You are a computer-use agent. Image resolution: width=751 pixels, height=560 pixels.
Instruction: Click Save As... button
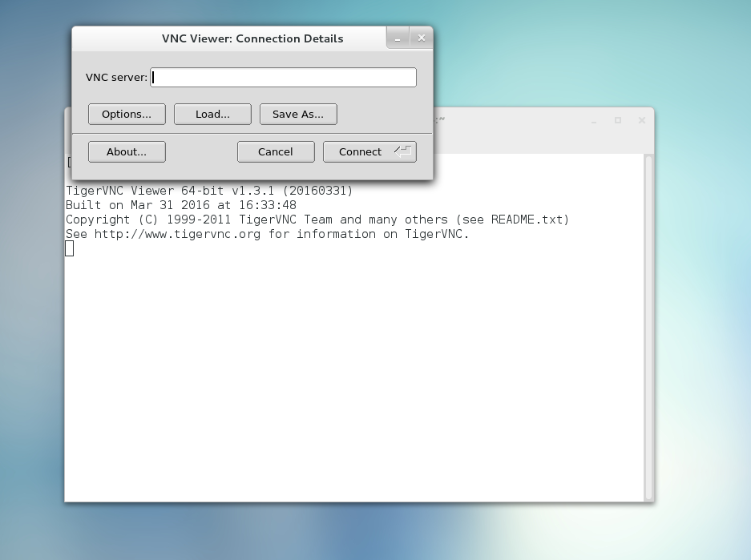[298, 114]
